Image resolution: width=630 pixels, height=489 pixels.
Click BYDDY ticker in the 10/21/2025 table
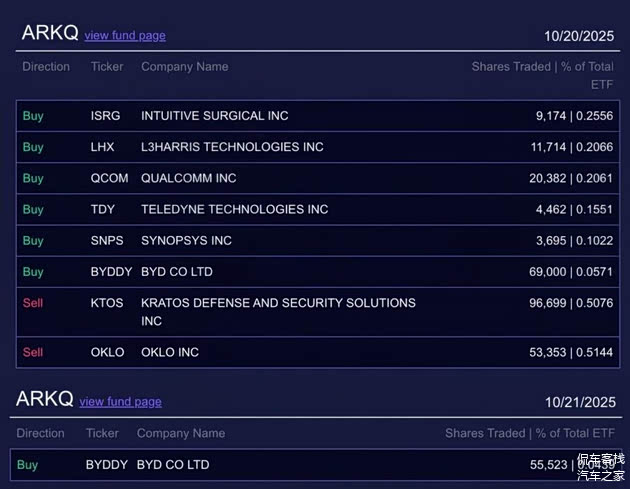click(107, 465)
